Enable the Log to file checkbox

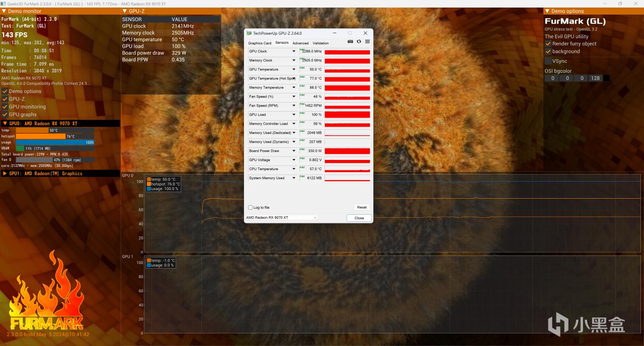click(x=251, y=207)
